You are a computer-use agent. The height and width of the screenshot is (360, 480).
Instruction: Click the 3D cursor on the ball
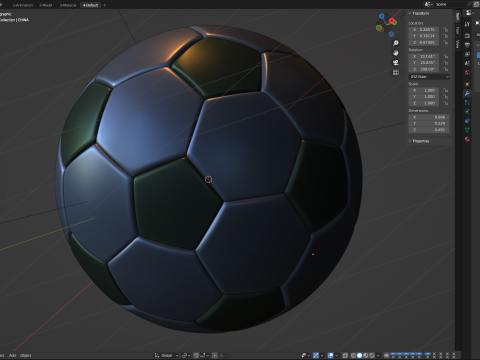click(209, 180)
